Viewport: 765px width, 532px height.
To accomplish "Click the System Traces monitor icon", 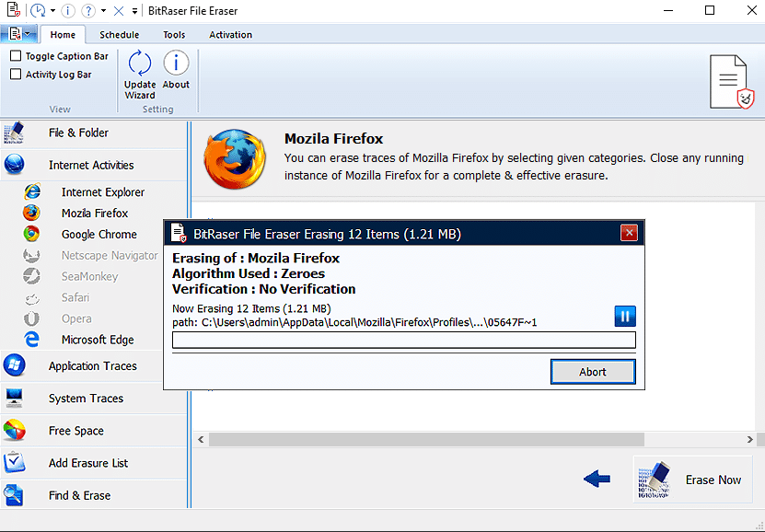I will 14,398.
